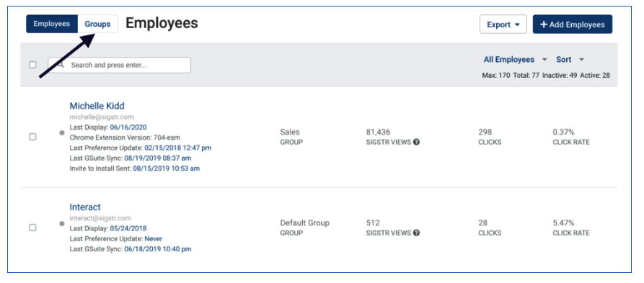
Task: Click the Sigstr Views help icon for Michelle Kidd
Action: [416, 143]
